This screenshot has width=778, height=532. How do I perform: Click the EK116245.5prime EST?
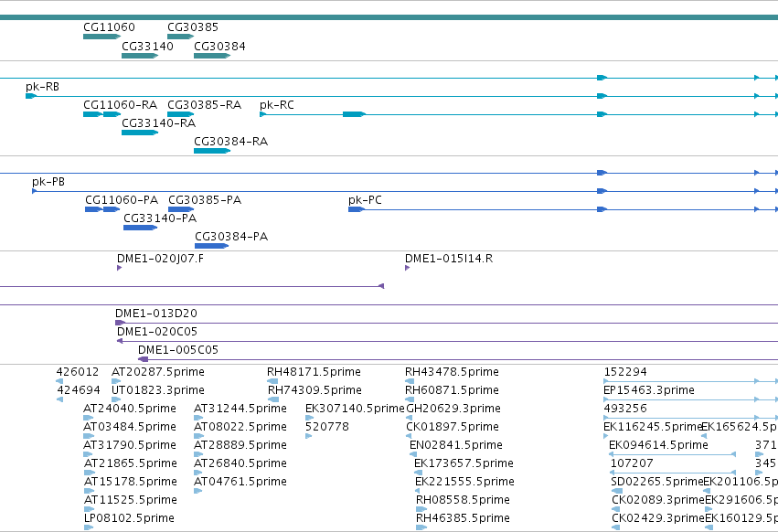click(653, 427)
